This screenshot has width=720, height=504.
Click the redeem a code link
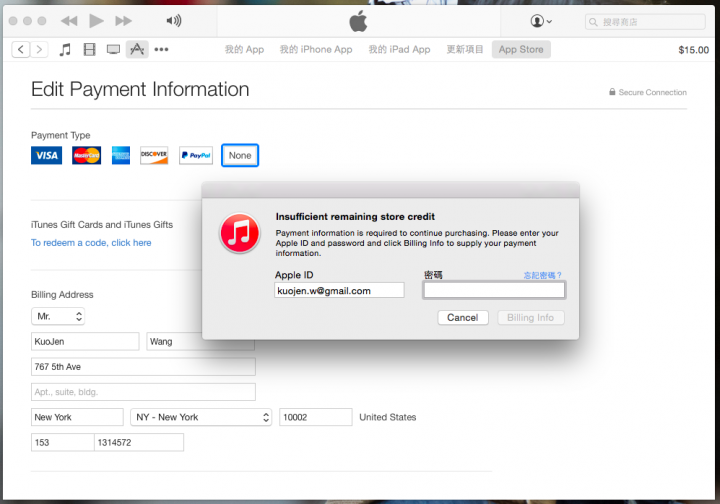(91, 242)
